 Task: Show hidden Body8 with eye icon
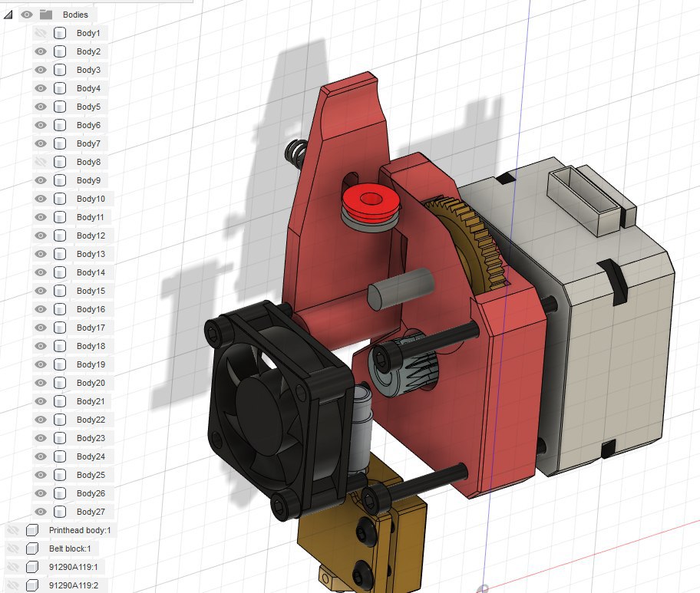pos(41,162)
